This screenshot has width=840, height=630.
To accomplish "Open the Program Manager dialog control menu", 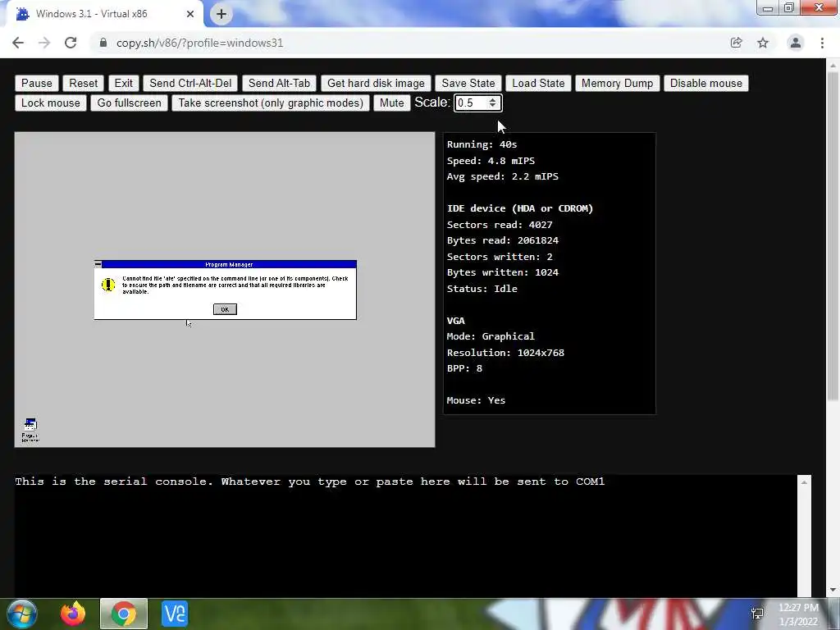I will [x=98, y=264].
